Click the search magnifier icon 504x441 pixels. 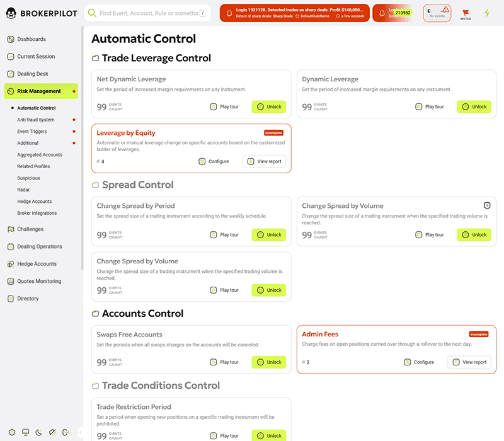[92, 13]
